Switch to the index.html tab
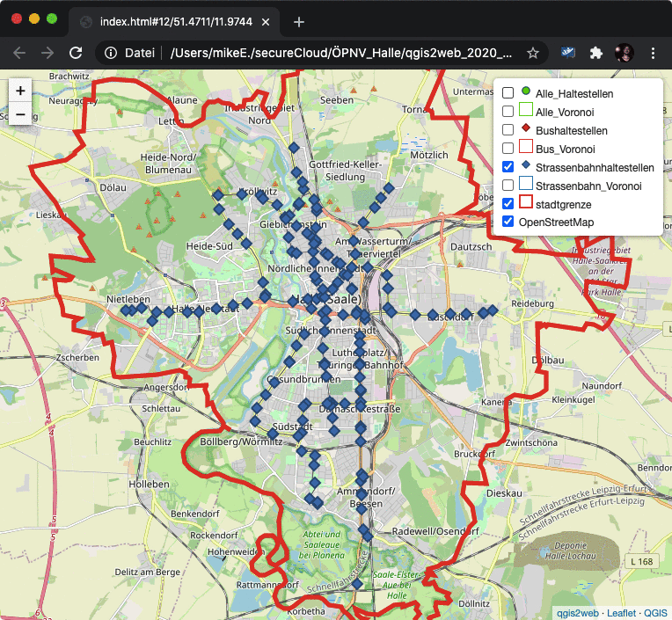The width and height of the screenshot is (672, 620). pyautogui.click(x=167, y=21)
